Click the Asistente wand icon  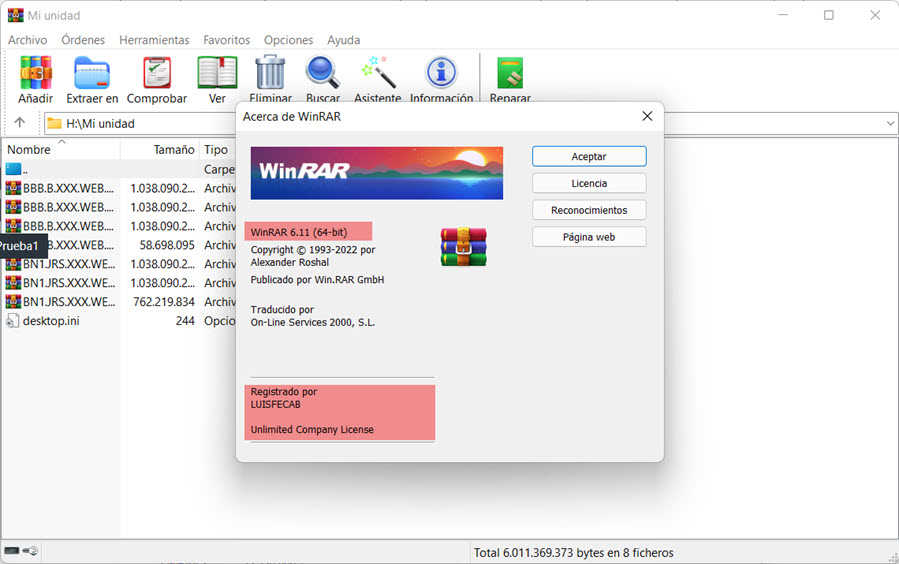[378, 72]
